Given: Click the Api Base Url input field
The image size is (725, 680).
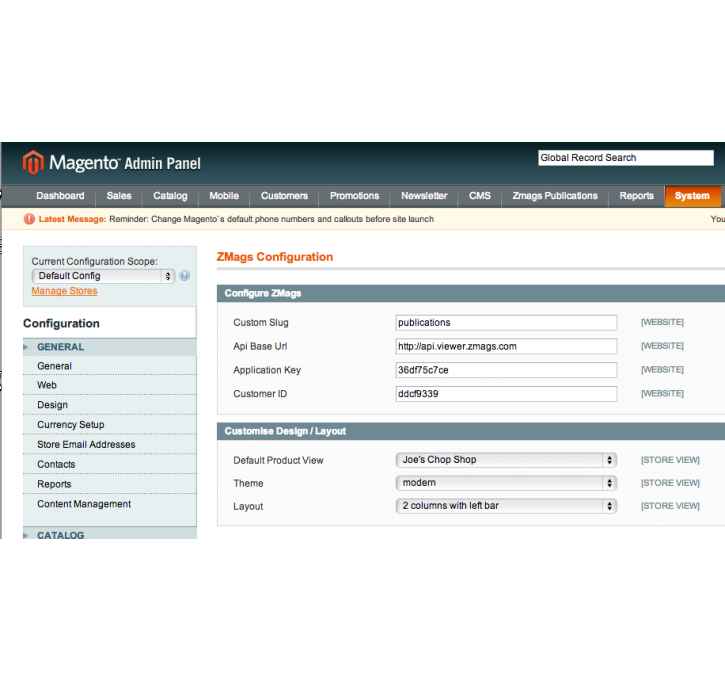Looking at the screenshot, I should pos(506,347).
